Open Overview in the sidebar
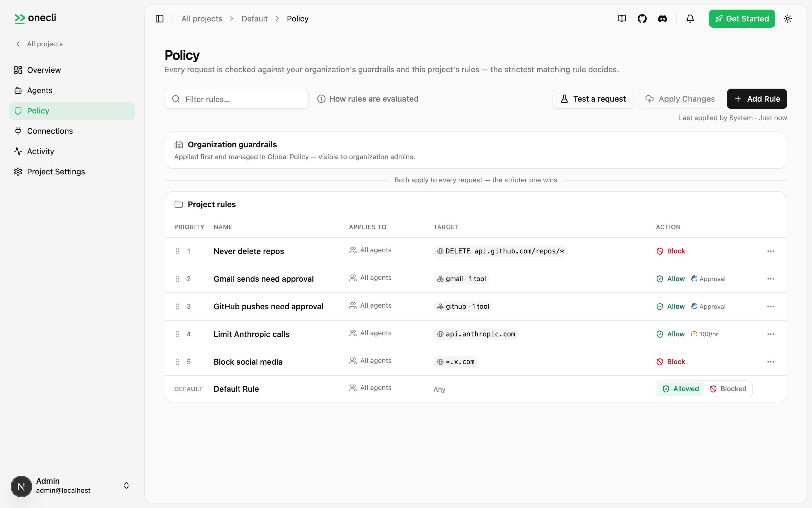Image resolution: width=812 pixels, height=508 pixels. 72,70
